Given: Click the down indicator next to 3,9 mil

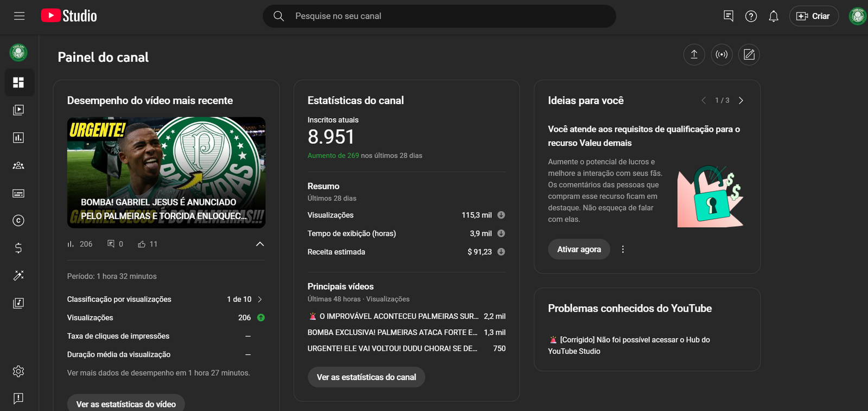Looking at the screenshot, I should [x=501, y=234].
